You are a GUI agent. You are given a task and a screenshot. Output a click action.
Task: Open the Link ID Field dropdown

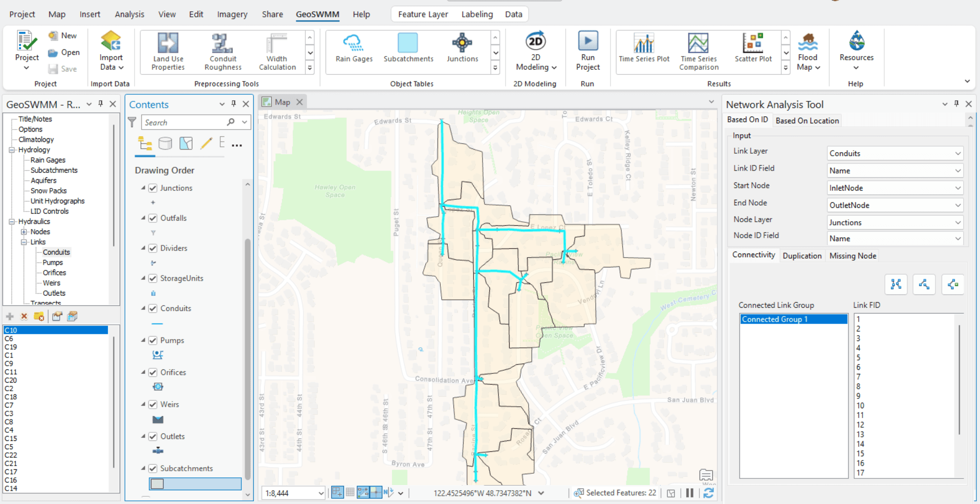click(895, 171)
